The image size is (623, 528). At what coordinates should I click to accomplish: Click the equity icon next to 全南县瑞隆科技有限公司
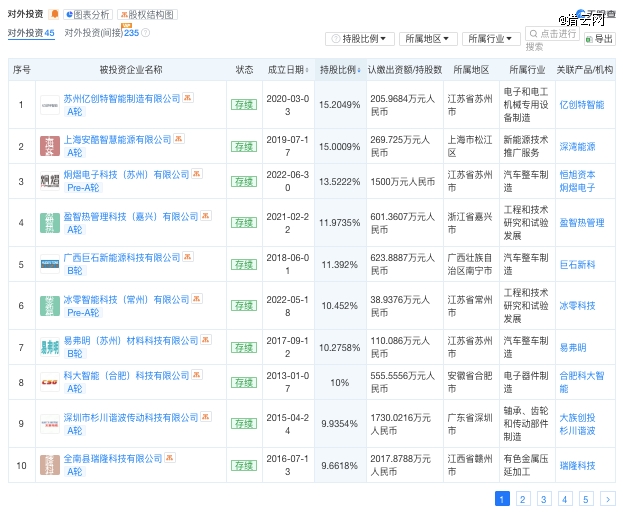170,457
